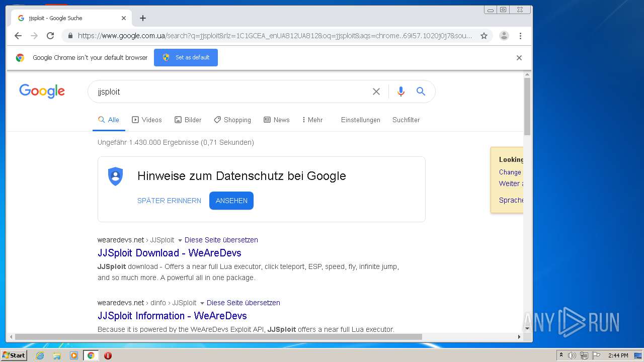Reload the page with refresh icon
The width and height of the screenshot is (644, 362).
click(50, 36)
